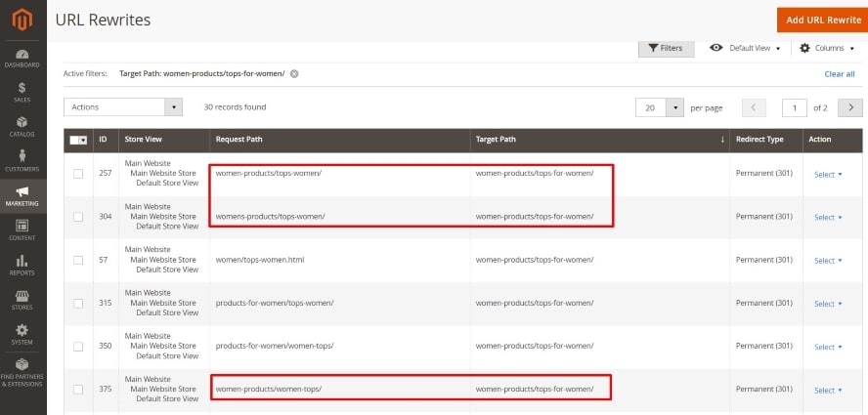Image resolution: width=868 pixels, height=415 pixels.
Task: Open the Content sidebar menu
Action: [22, 230]
